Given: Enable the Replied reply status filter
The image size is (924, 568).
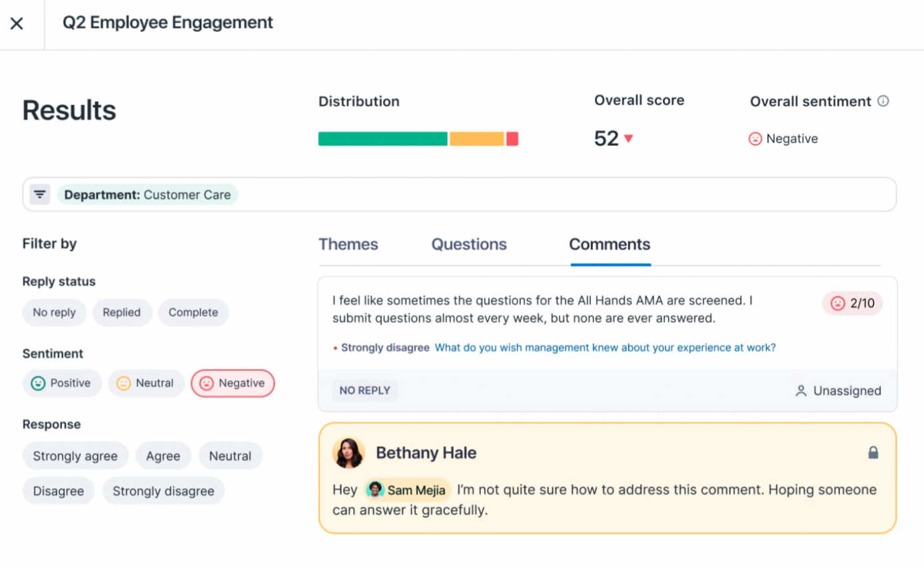Looking at the screenshot, I should (x=122, y=312).
